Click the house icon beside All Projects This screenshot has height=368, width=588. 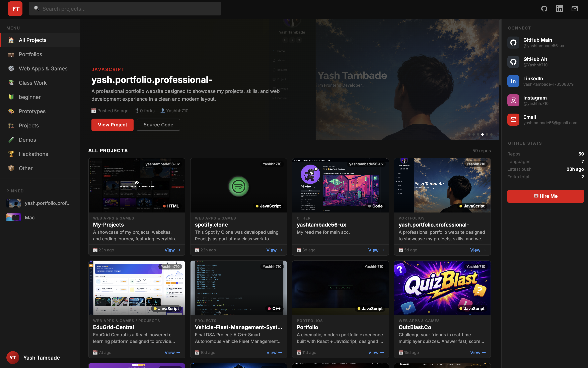11,40
